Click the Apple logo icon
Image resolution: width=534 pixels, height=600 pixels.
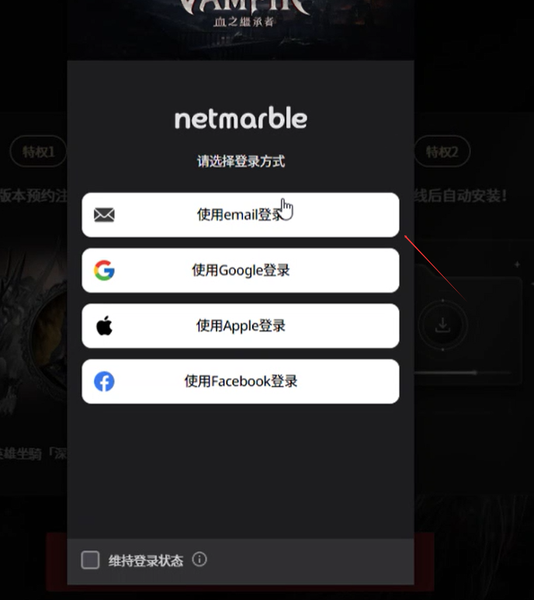104,326
